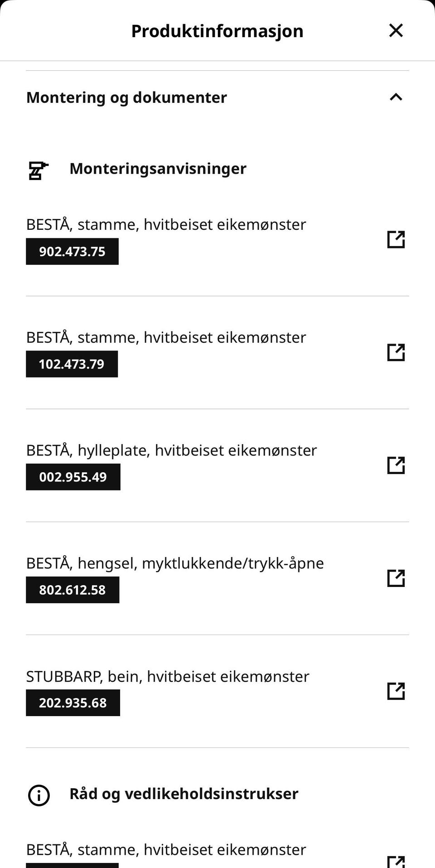This screenshot has width=435, height=868.
Task: Select article number badge 902.473.75
Action: 72,252
